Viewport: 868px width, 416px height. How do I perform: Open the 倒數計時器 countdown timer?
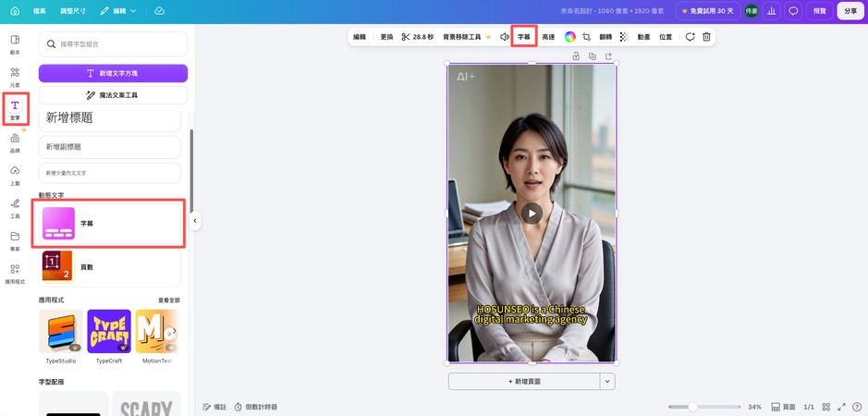[255, 407]
